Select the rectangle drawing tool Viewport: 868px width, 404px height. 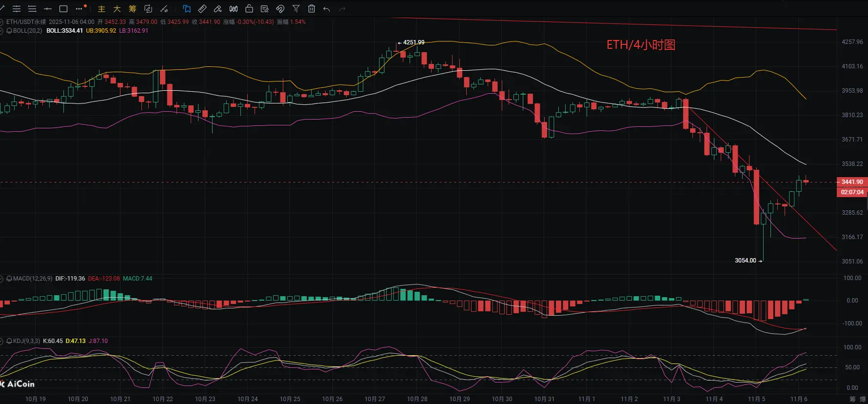coord(63,9)
